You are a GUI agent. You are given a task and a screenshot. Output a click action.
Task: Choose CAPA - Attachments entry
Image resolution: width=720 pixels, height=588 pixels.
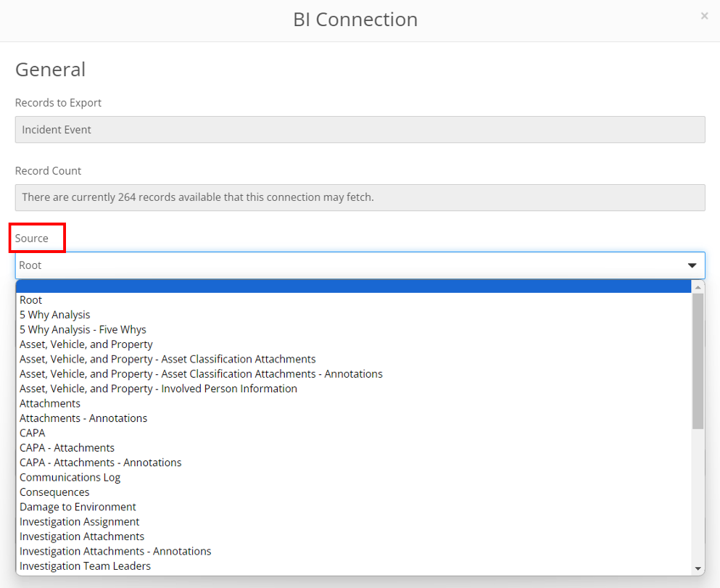[67, 447]
